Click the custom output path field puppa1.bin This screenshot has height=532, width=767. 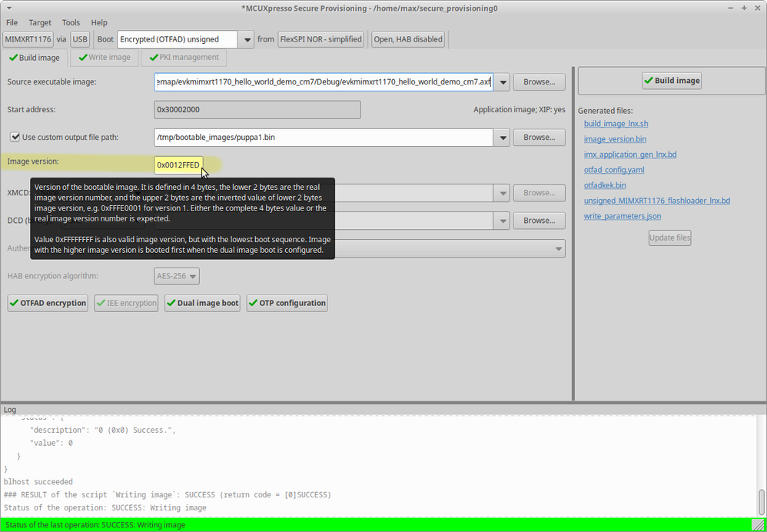324,138
